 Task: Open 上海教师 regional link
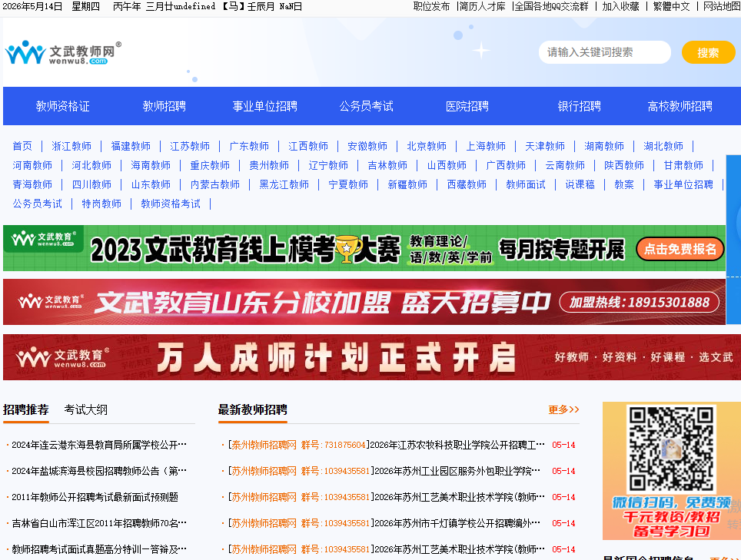[485, 147]
